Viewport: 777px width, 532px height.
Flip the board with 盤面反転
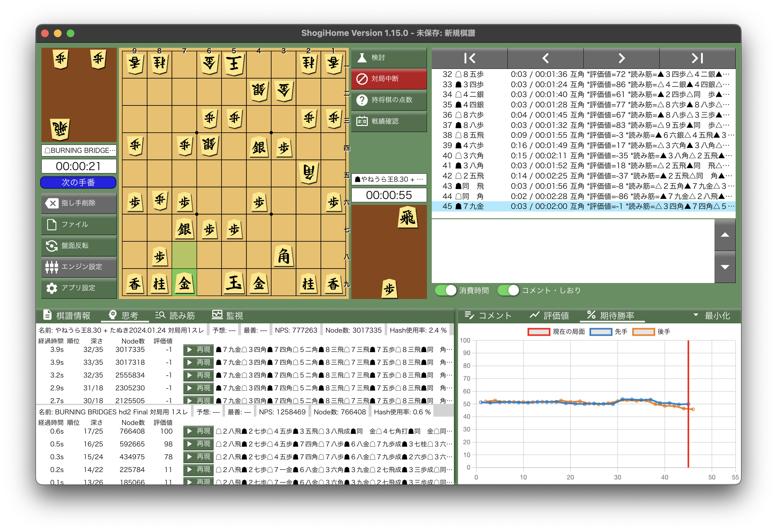tap(79, 245)
